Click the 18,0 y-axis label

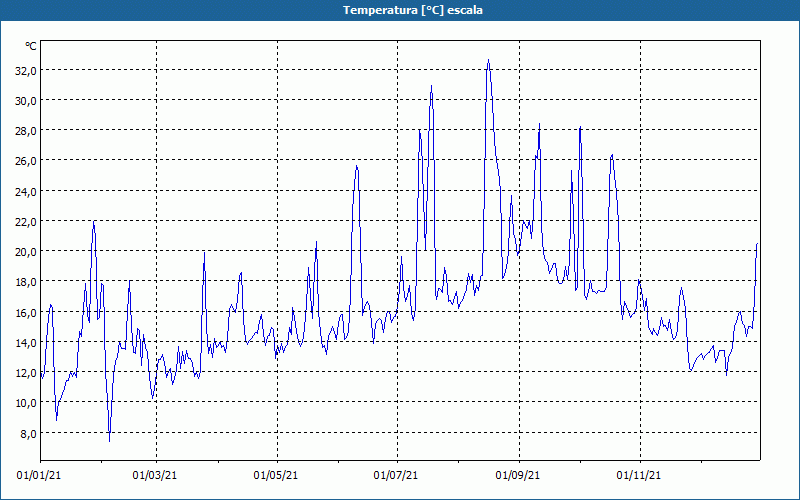click(26, 282)
